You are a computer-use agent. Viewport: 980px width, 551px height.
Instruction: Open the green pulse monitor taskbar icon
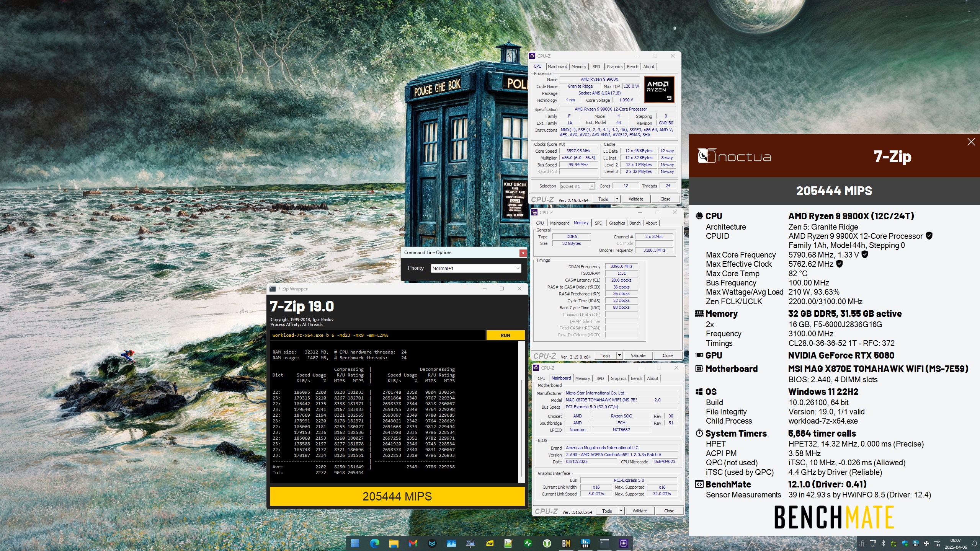click(528, 543)
